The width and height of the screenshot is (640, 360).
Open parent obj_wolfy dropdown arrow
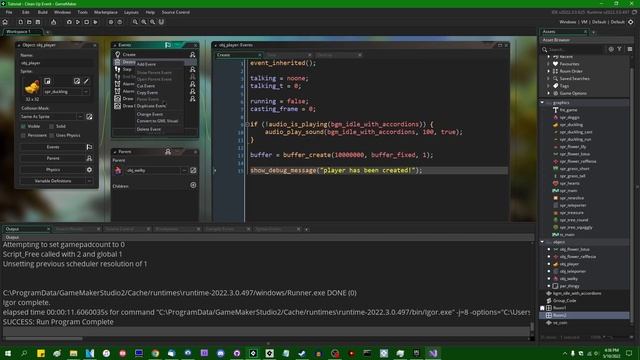tap(184, 170)
